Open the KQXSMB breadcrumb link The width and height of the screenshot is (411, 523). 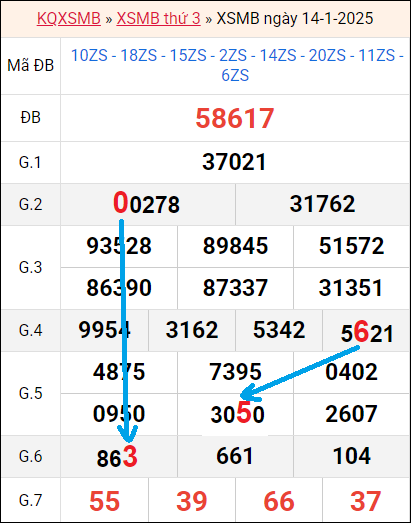(69, 18)
